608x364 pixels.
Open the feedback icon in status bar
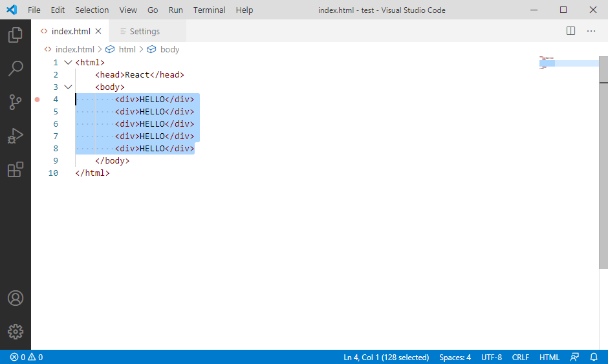click(x=574, y=357)
